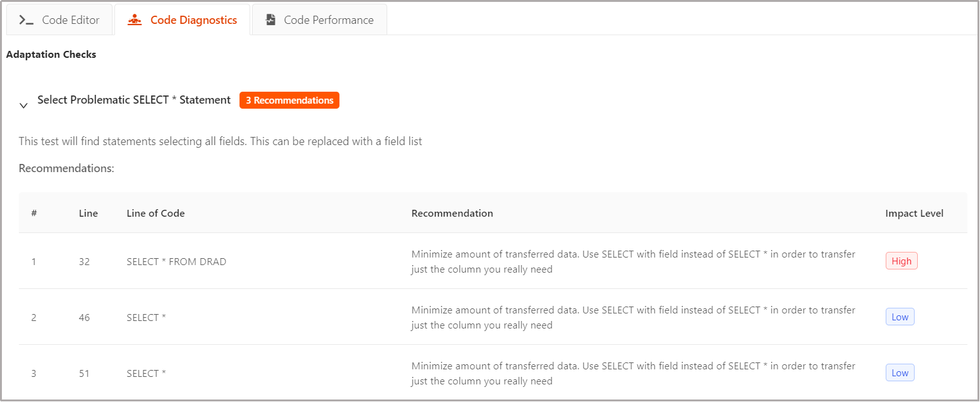Switch to the Code Performance tab

319,19
